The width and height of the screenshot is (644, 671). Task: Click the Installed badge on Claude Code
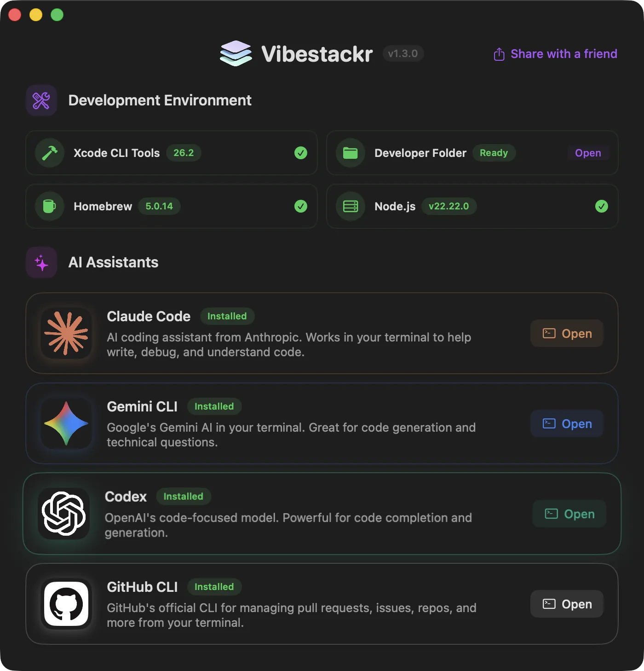point(227,316)
